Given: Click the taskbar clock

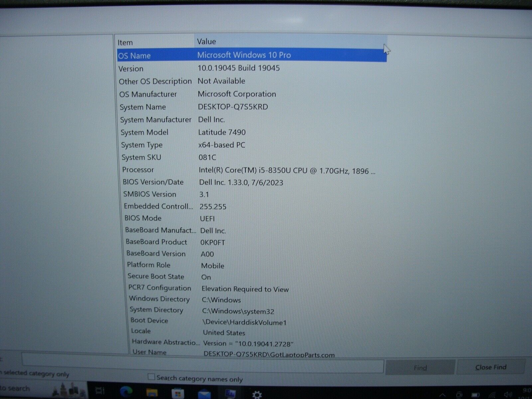Looking at the screenshot, I should [526, 394].
